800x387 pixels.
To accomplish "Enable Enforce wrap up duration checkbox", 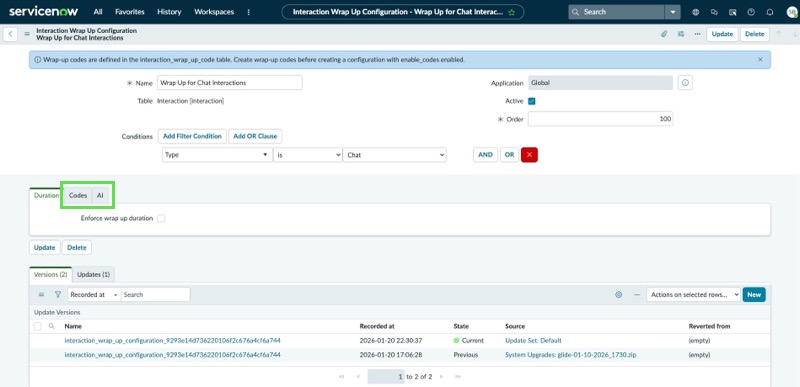I will [161, 218].
